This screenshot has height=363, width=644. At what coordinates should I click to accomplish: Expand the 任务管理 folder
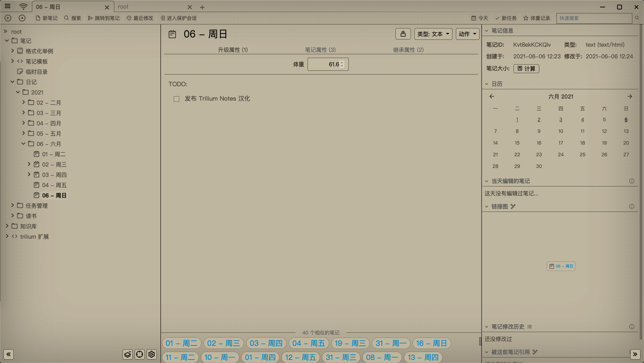coord(12,205)
